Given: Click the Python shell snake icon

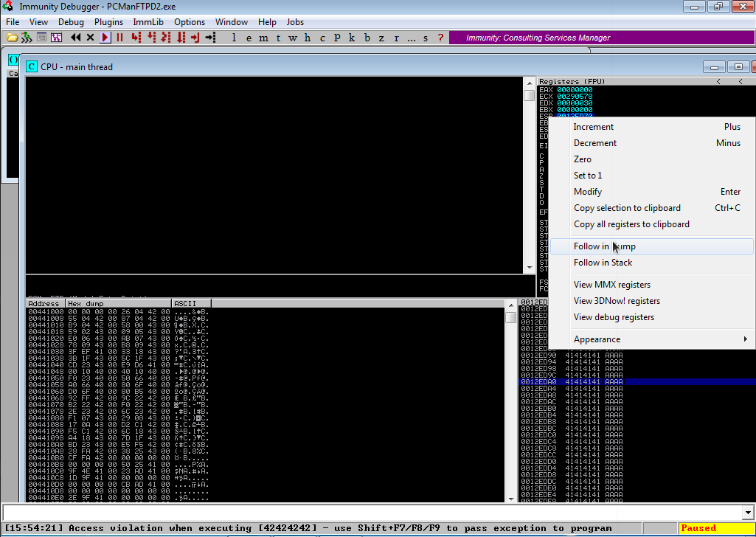Looking at the screenshot, I should click(27, 38).
